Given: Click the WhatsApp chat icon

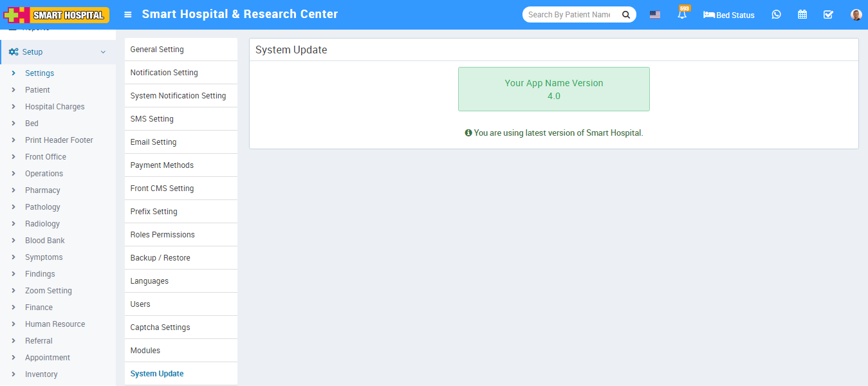Looking at the screenshot, I should pos(776,15).
